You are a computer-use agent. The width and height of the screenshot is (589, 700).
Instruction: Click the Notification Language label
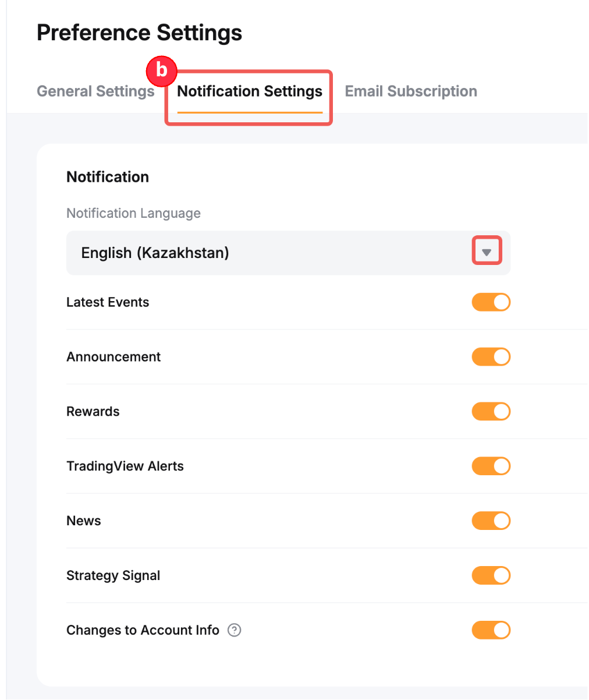133,213
